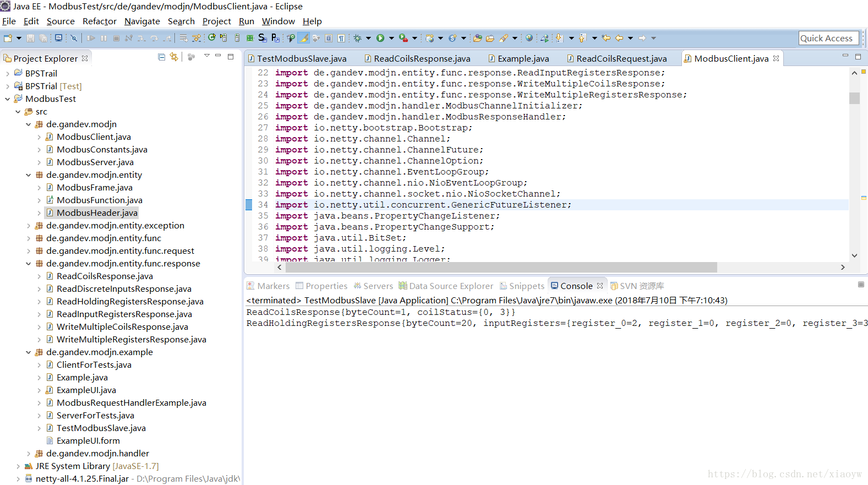Screen dimensions: 868x485
Task: Collapse the ModbusTest project node
Action: coord(7,99)
